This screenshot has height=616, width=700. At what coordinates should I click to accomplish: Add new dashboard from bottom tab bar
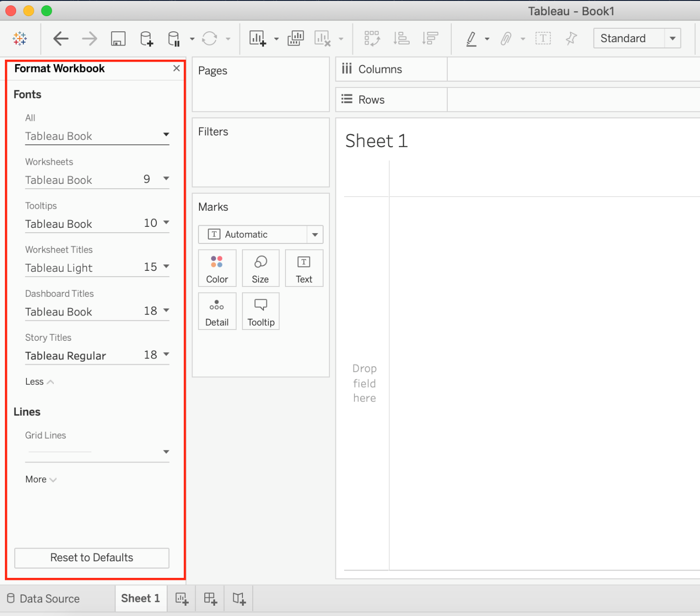[210, 598]
